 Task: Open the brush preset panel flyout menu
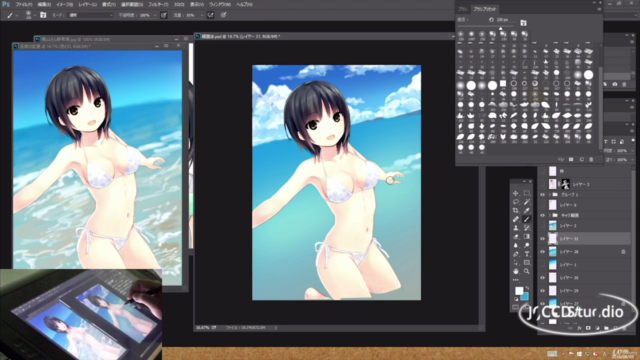click(x=599, y=9)
